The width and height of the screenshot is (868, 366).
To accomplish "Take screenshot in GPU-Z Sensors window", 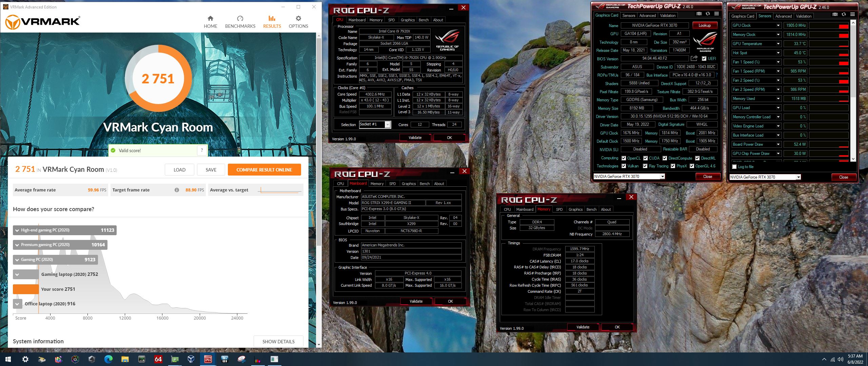I will coord(835,15).
